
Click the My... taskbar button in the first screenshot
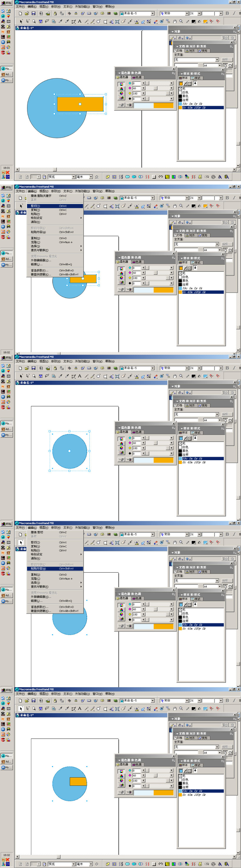tap(6, 81)
